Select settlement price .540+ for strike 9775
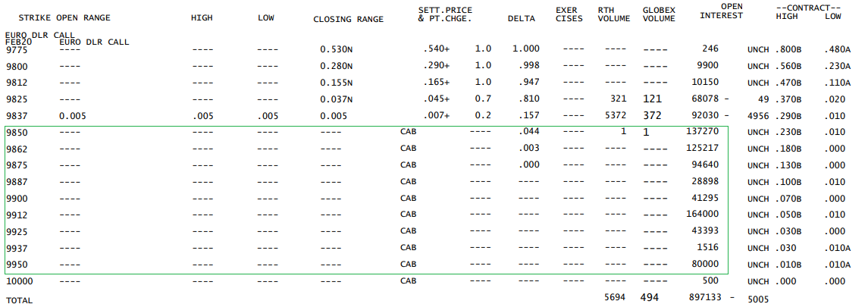This screenshot has width=868, height=304. pos(436,49)
